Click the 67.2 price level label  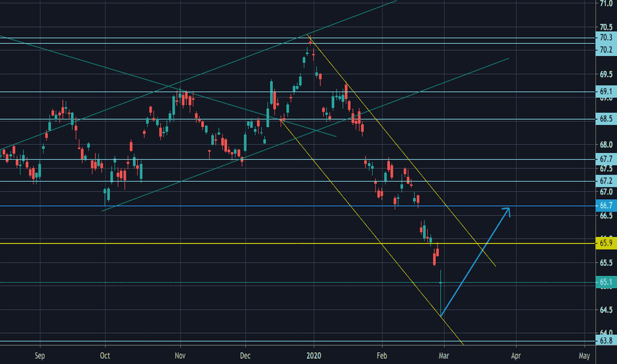[606, 181]
